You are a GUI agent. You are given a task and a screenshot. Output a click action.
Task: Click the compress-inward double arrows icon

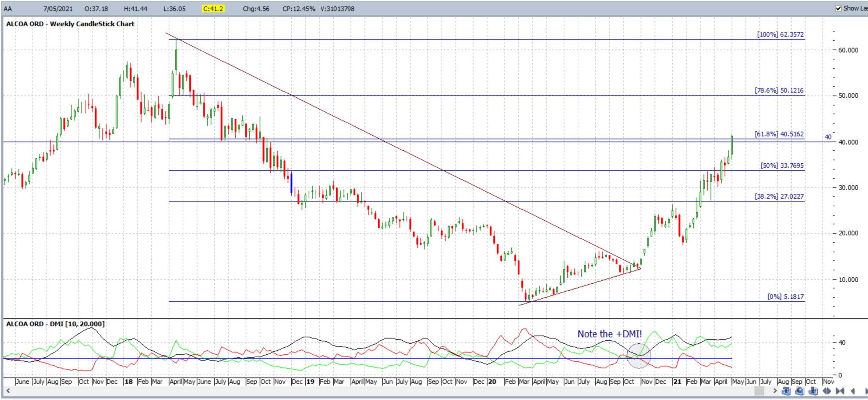(840, 391)
